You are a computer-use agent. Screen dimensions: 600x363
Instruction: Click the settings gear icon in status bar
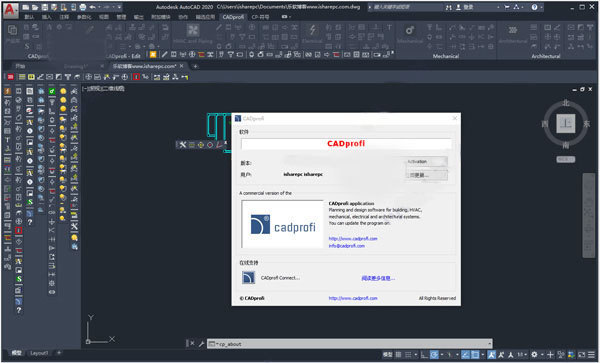534,355
